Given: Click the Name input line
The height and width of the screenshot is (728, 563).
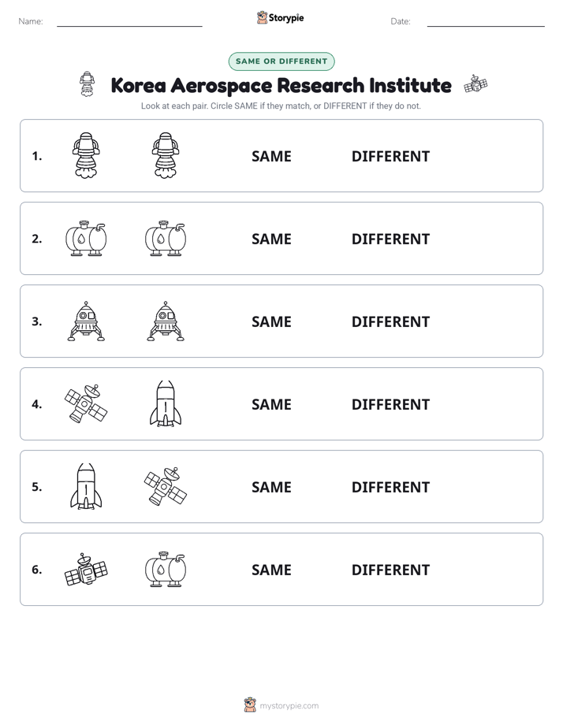Looking at the screenshot, I should (129, 21).
